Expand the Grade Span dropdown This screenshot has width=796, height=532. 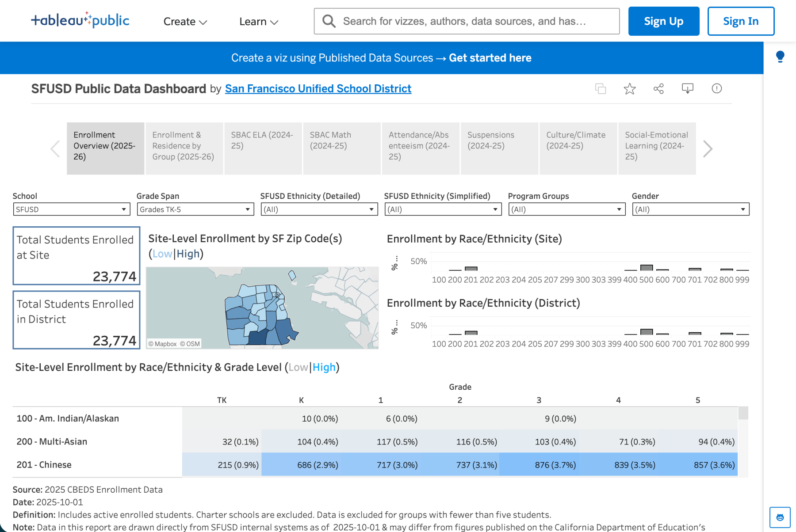click(x=195, y=209)
